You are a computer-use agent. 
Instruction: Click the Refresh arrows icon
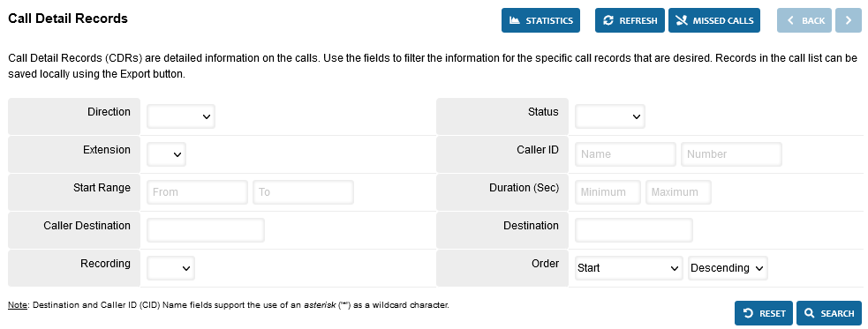(608, 20)
